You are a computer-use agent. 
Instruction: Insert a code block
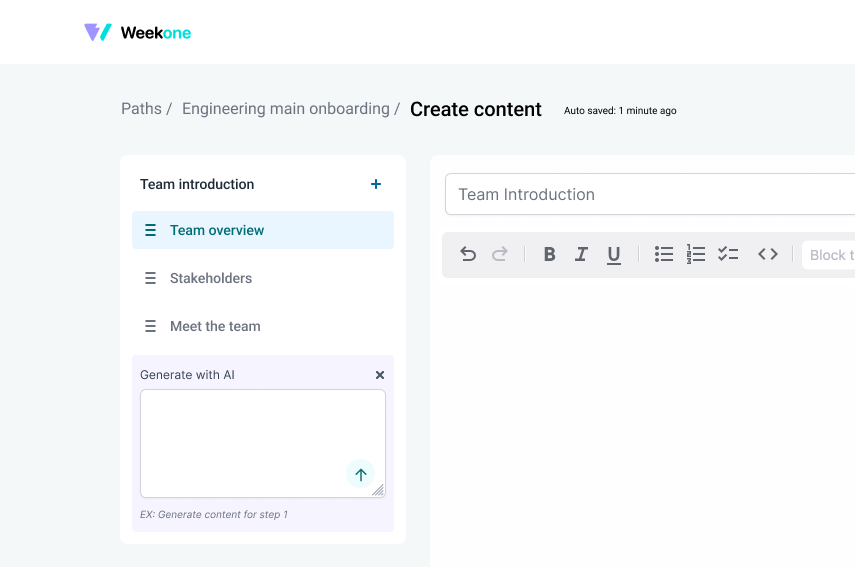click(767, 254)
